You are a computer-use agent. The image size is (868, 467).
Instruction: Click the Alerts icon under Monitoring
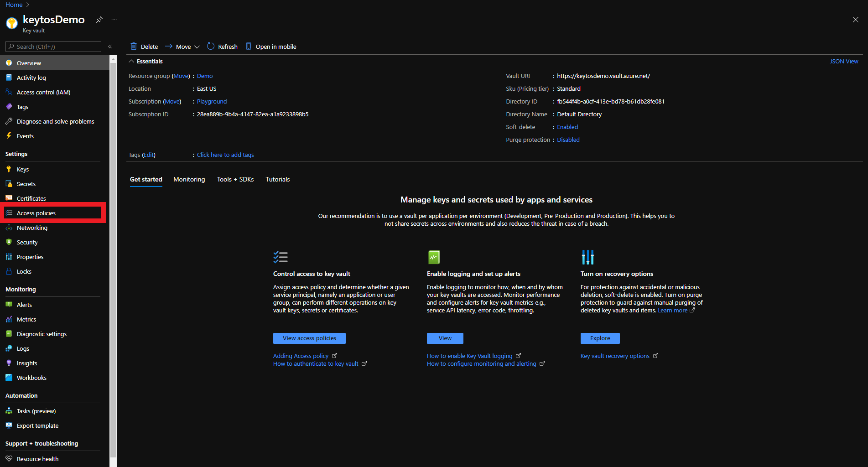pyautogui.click(x=9, y=305)
